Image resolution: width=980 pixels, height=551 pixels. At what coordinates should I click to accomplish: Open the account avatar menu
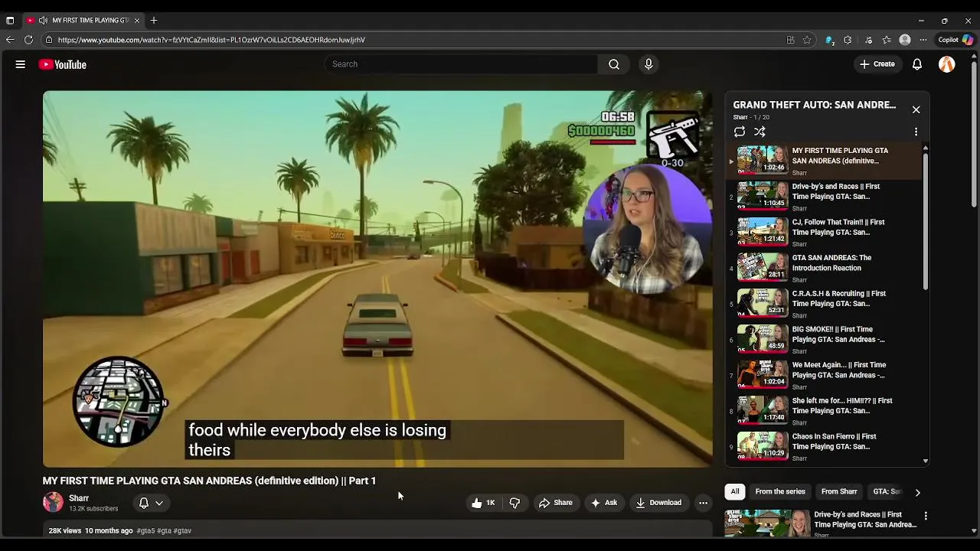(x=947, y=64)
